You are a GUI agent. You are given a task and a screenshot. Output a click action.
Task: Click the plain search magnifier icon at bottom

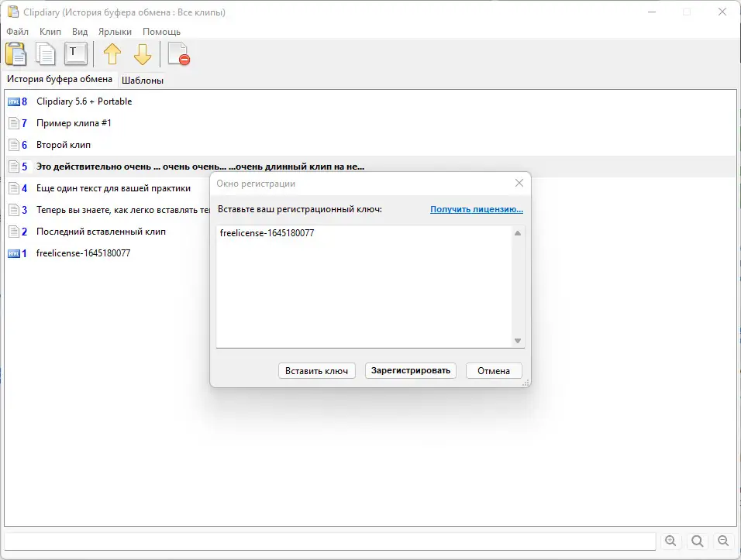coord(697,541)
